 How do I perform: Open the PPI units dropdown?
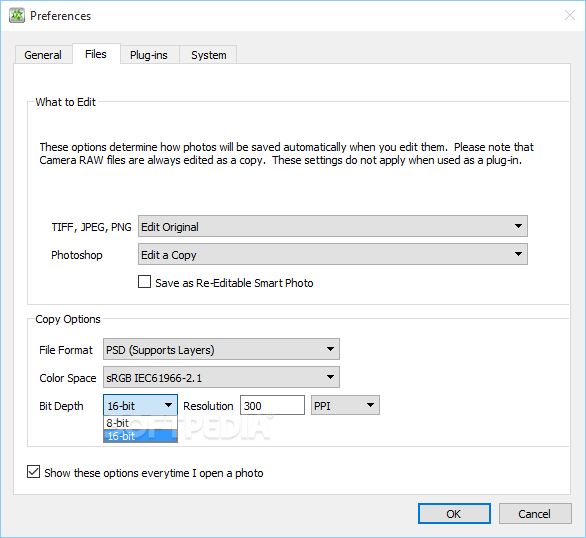click(345, 405)
